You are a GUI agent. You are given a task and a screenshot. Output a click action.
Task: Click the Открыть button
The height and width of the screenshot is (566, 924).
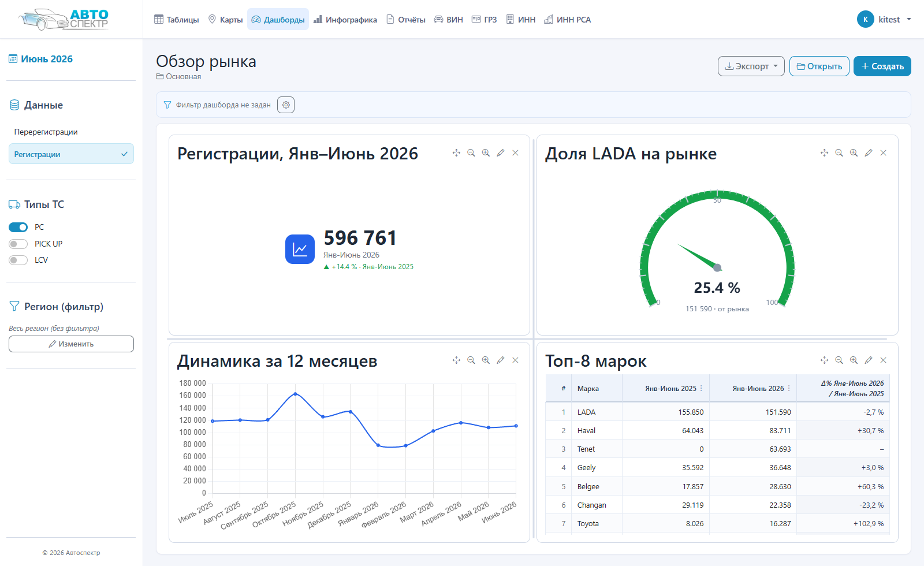(819, 66)
